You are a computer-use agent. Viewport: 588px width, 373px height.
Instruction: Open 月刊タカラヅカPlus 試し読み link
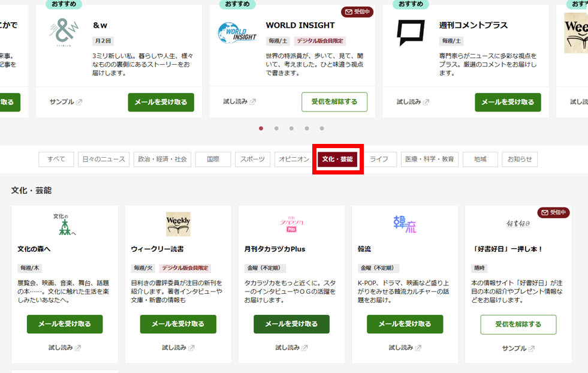[x=288, y=348]
